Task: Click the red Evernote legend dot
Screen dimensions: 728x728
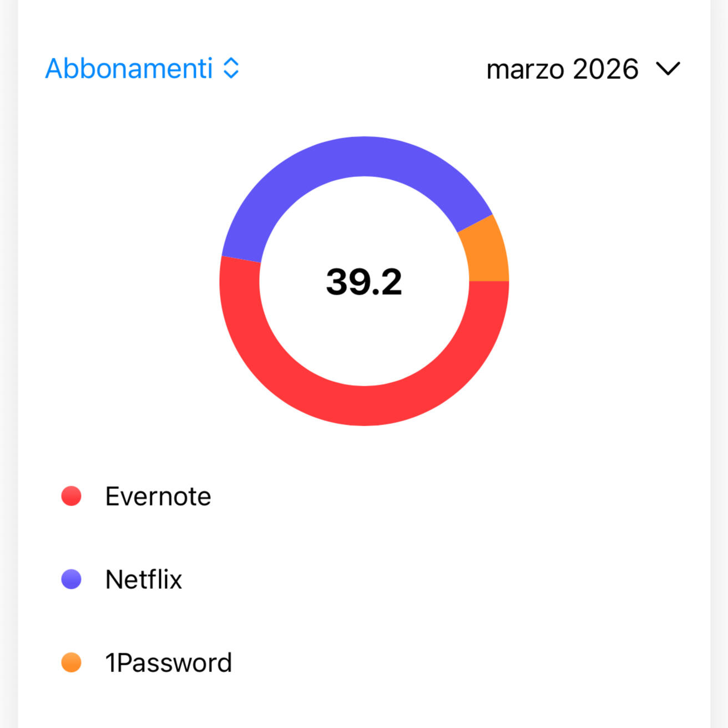Action: (x=72, y=496)
